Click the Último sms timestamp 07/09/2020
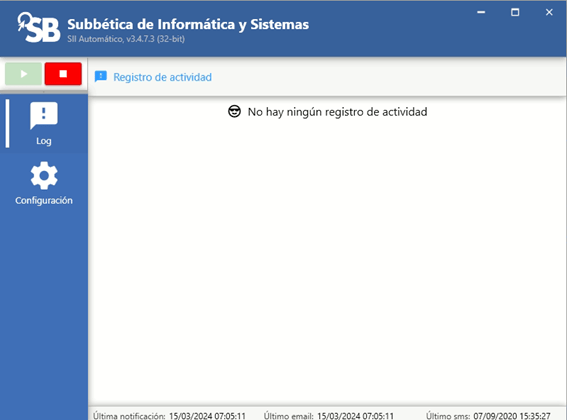 click(x=512, y=416)
